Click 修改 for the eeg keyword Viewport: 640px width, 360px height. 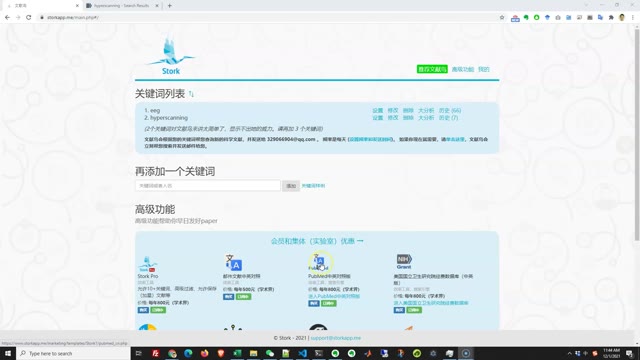pos(393,111)
